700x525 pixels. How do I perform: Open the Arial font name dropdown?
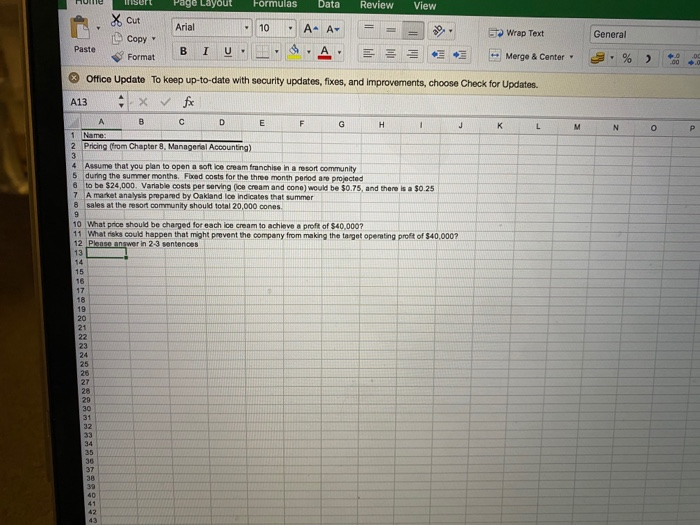(246, 28)
